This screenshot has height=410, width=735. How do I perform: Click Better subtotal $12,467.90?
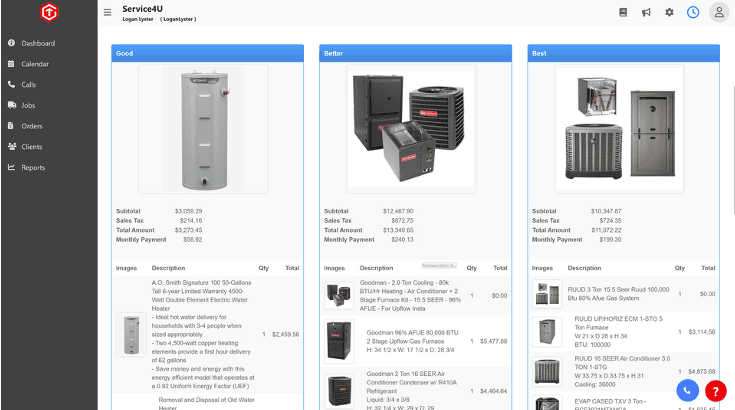[x=398, y=211]
